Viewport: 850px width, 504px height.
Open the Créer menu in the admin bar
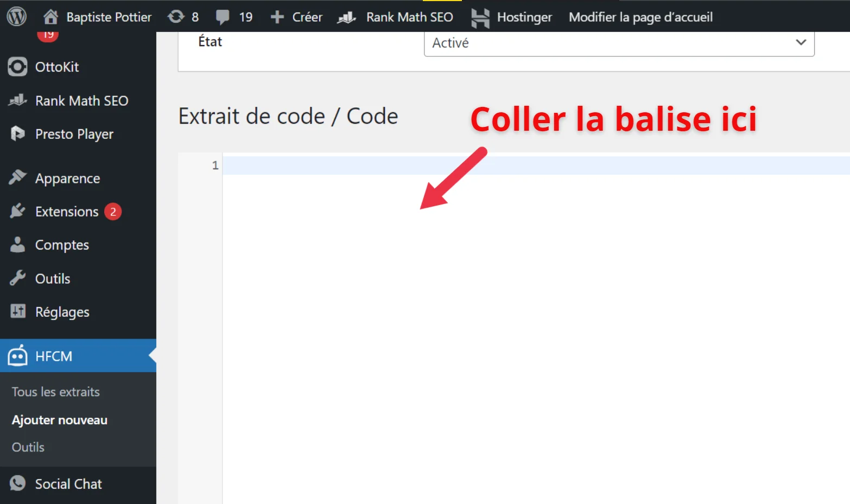coord(296,16)
